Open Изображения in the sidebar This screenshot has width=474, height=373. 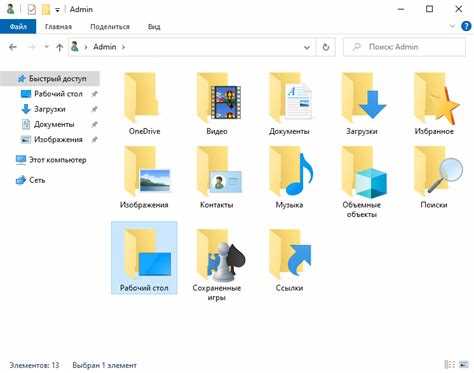[x=58, y=139]
